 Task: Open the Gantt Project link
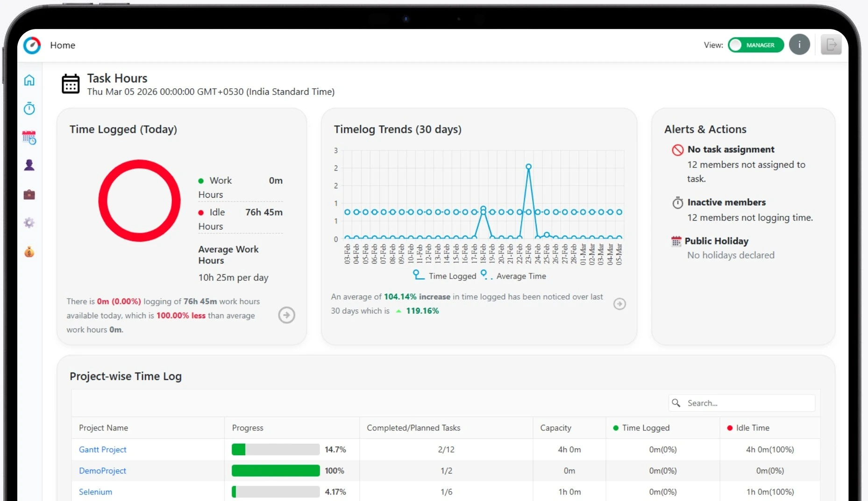pyautogui.click(x=102, y=449)
